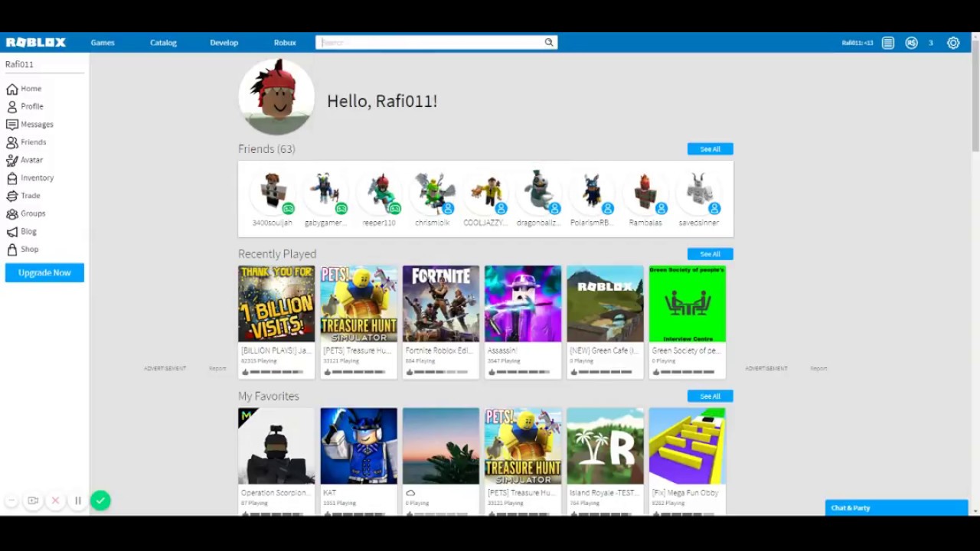Click the Robux currency icon
This screenshot has height=551, width=980.
click(x=911, y=43)
